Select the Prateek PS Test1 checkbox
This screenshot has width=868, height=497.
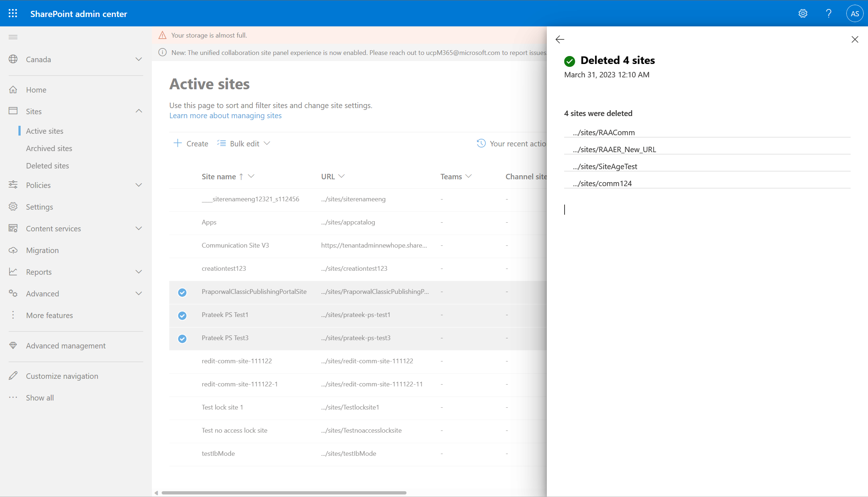coord(182,315)
